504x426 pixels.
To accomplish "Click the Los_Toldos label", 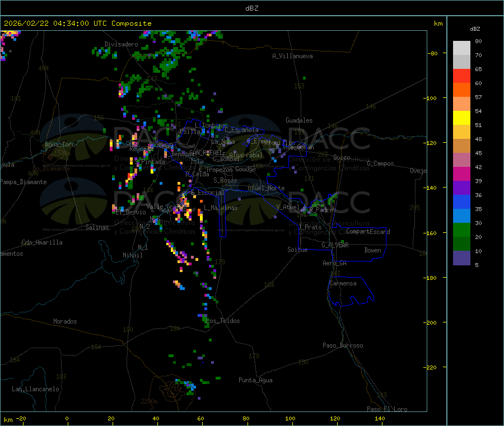I will pos(223,321).
